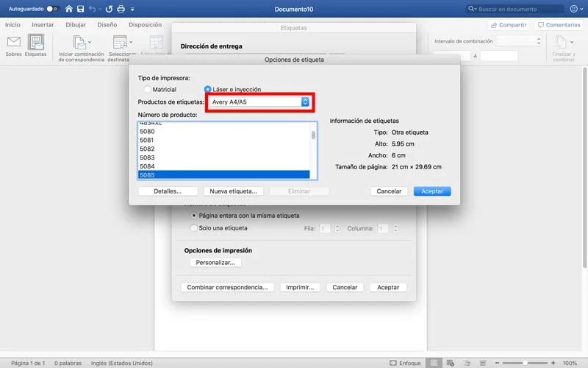Image resolution: width=588 pixels, height=368 pixels.
Task: Open the Disposición tab
Action: tap(145, 24)
